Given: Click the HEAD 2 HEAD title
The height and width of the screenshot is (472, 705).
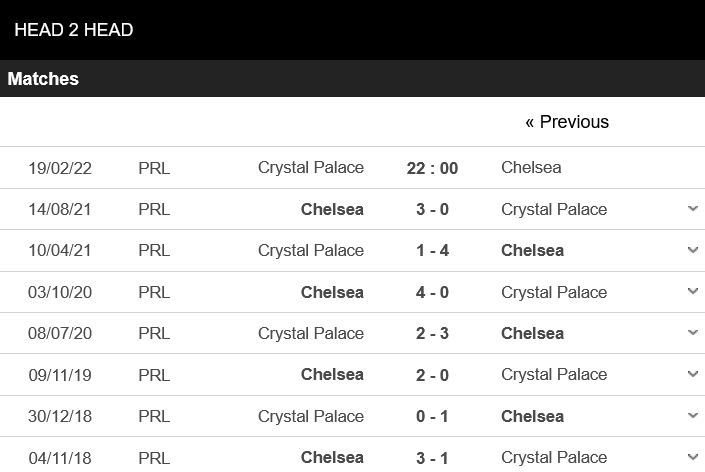Looking at the screenshot, I should coord(74,30).
